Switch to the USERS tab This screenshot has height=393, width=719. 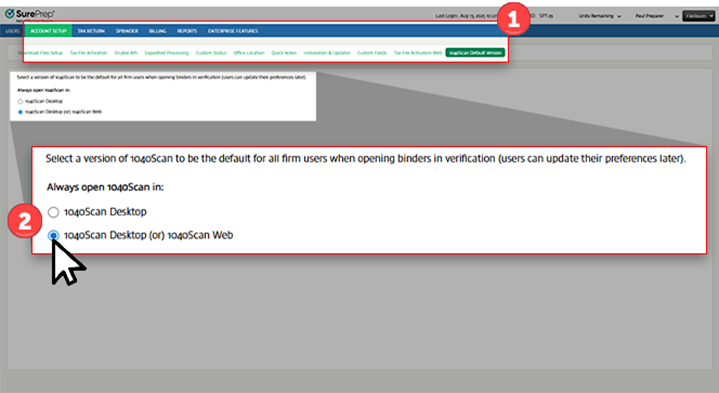12,31
